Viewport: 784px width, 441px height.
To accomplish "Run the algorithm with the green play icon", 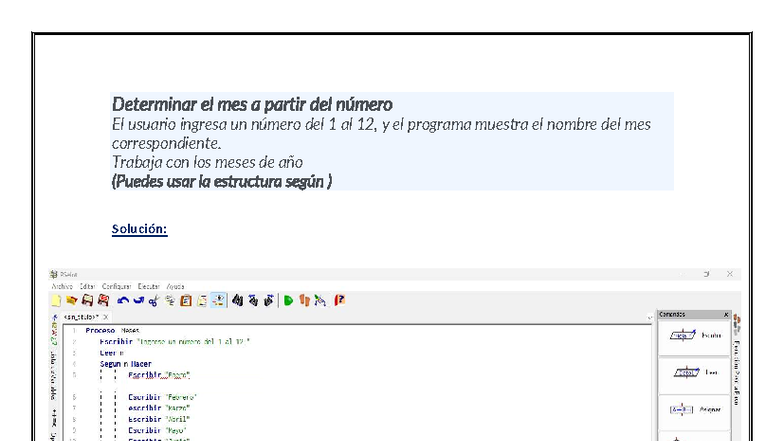I will coord(288,300).
